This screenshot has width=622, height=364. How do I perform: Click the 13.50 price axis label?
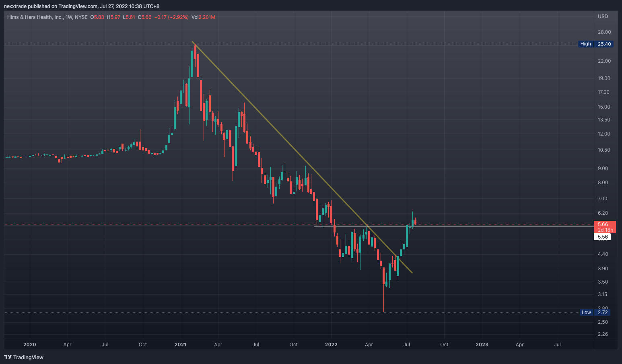click(x=604, y=120)
